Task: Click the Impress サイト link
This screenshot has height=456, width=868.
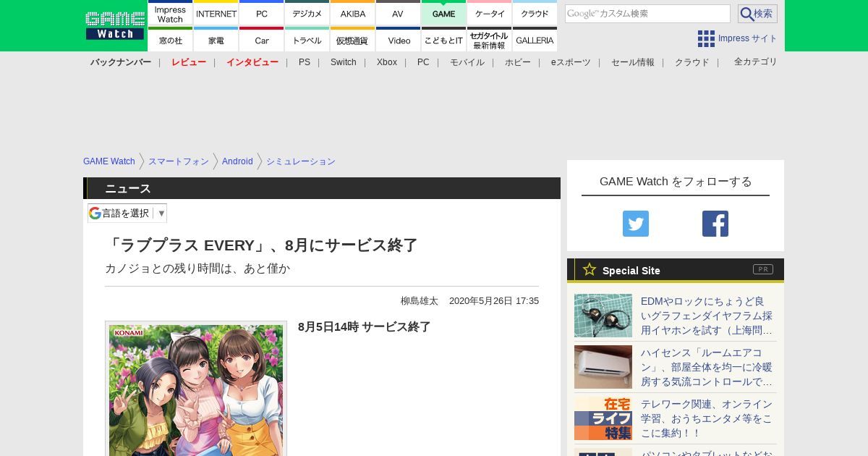Action: click(x=748, y=38)
